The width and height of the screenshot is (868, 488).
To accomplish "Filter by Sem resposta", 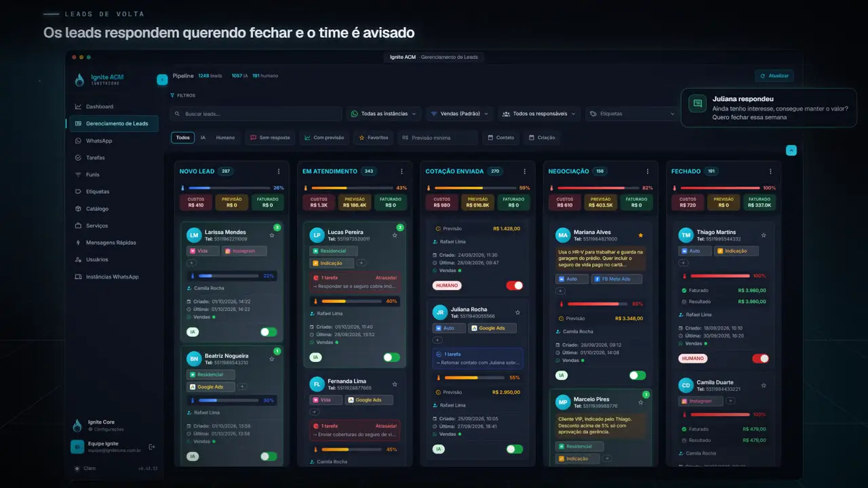I will click(270, 138).
